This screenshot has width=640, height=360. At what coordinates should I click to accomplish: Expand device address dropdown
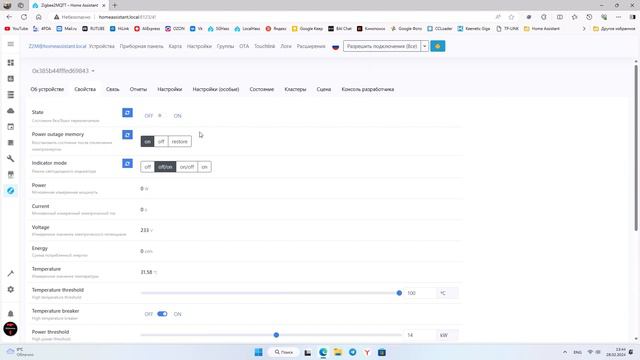63,71
